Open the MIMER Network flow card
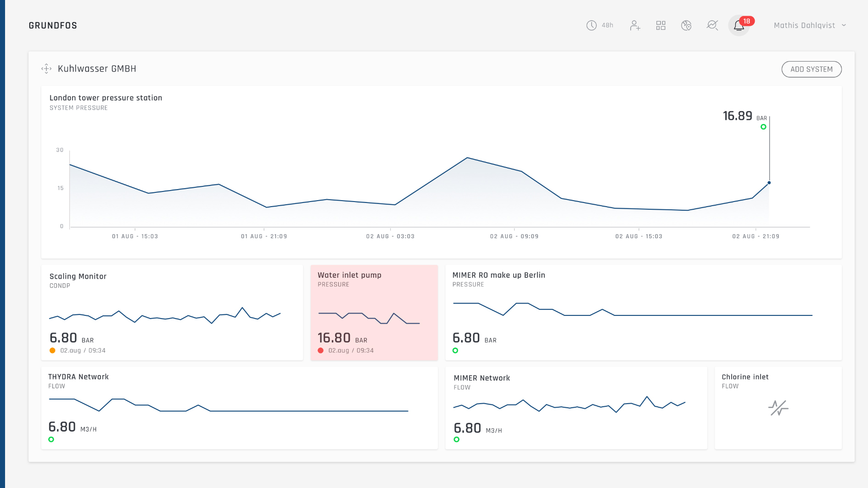The height and width of the screenshot is (488, 868). (576, 408)
